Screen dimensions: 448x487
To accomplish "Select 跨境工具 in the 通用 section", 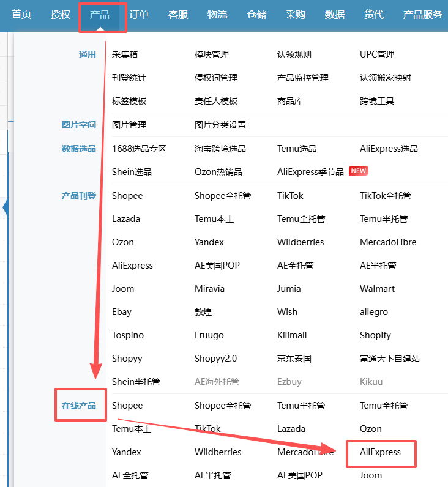I will 377,101.
